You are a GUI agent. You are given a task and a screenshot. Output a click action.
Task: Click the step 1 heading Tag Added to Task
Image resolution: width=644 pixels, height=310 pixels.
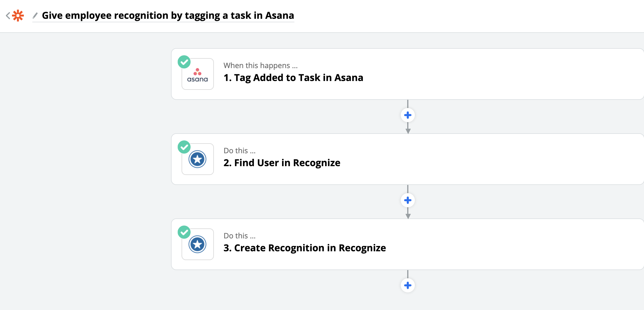[293, 77]
